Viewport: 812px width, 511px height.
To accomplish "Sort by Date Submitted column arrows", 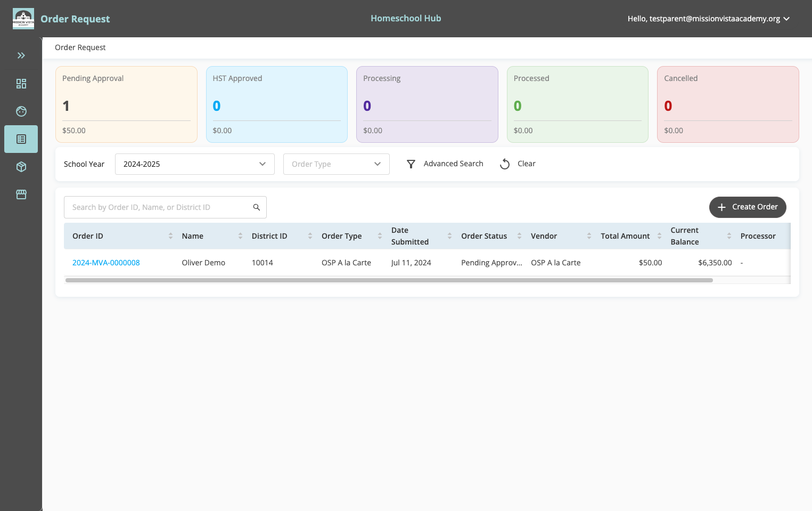I will coord(449,236).
